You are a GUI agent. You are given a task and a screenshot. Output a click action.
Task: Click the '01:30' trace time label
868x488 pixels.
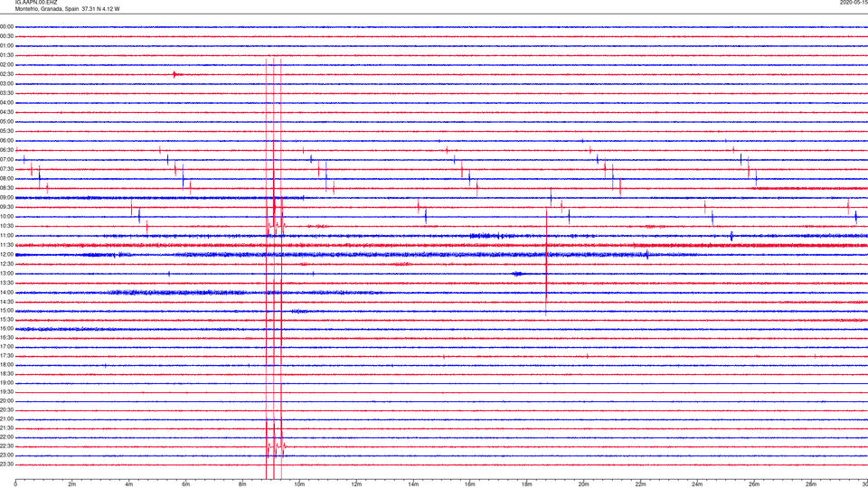6,55
